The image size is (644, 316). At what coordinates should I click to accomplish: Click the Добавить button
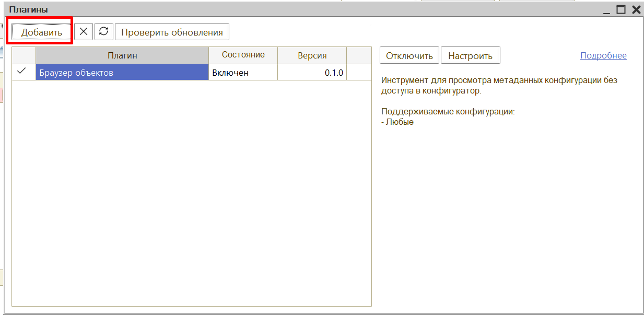click(41, 32)
